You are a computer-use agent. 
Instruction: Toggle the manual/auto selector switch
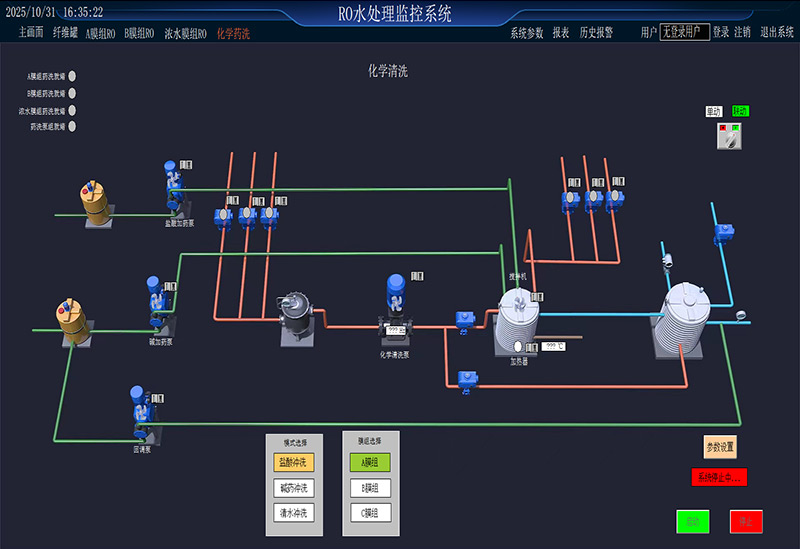pyautogui.click(x=730, y=136)
